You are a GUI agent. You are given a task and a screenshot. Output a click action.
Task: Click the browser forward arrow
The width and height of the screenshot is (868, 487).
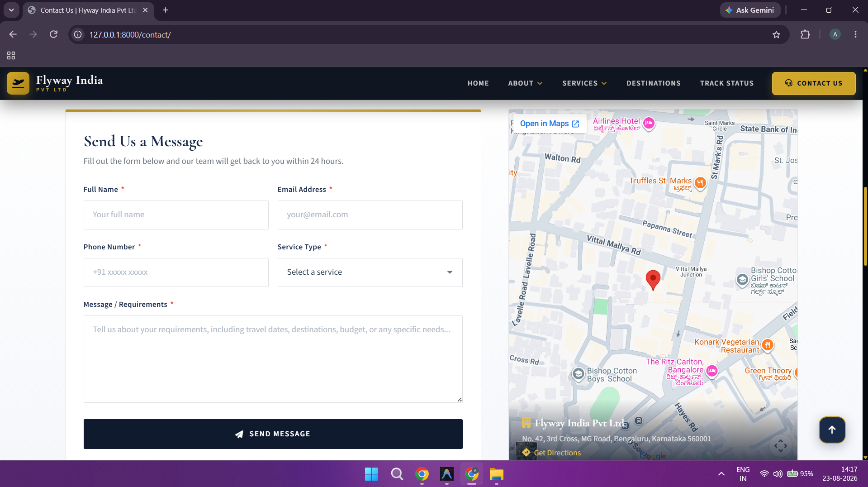pyautogui.click(x=33, y=34)
